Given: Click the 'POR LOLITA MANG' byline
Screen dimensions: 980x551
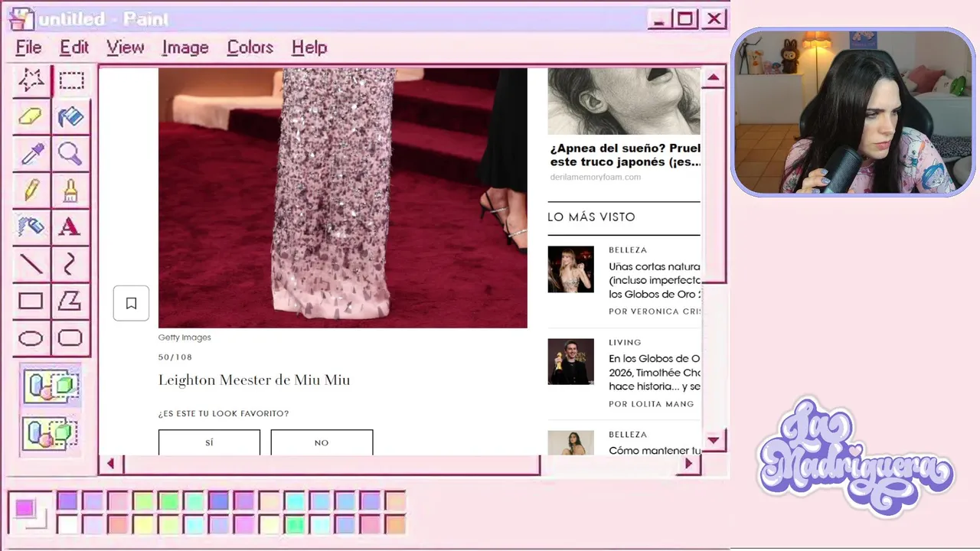Looking at the screenshot, I should (652, 404).
